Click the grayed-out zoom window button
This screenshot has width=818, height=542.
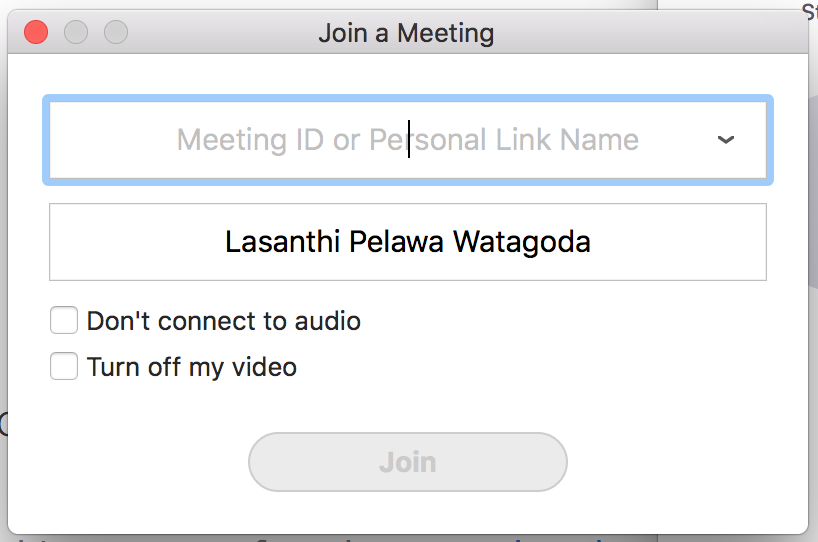(116, 32)
